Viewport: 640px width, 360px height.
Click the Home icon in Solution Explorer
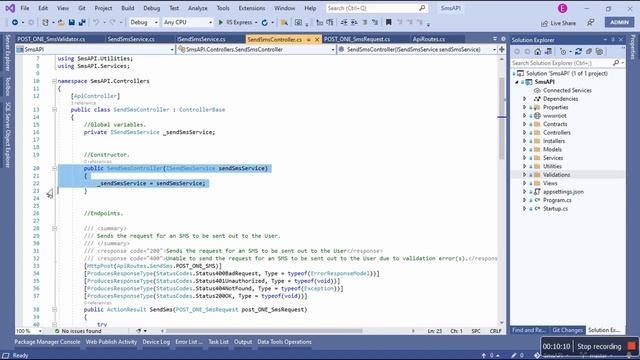point(538,51)
